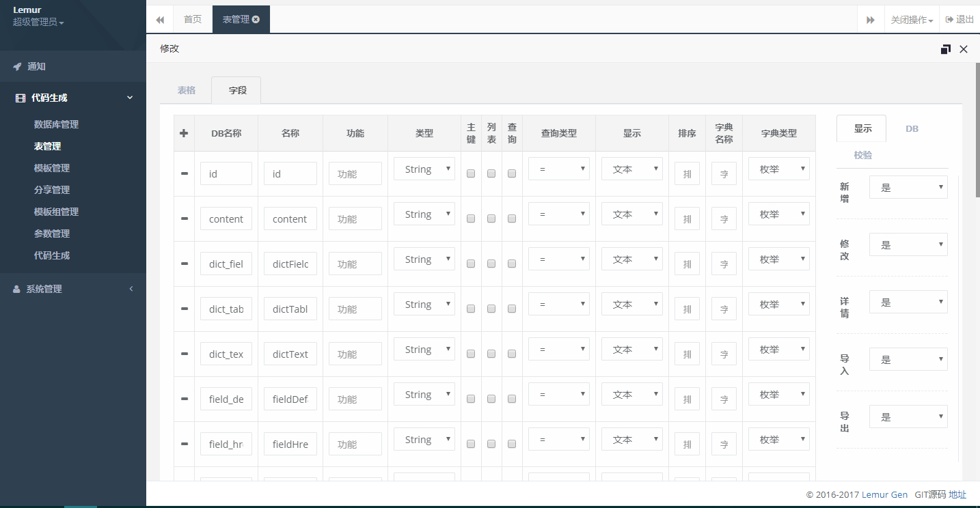Open 模板组管理 in sidebar
This screenshot has width=980, height=508.
tap(56, 212)
